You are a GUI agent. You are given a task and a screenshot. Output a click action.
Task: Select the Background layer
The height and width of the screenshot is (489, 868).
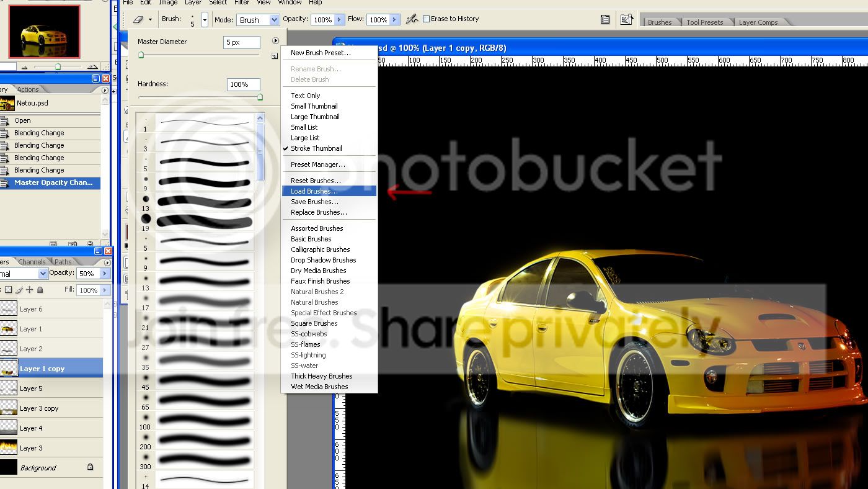51,468
